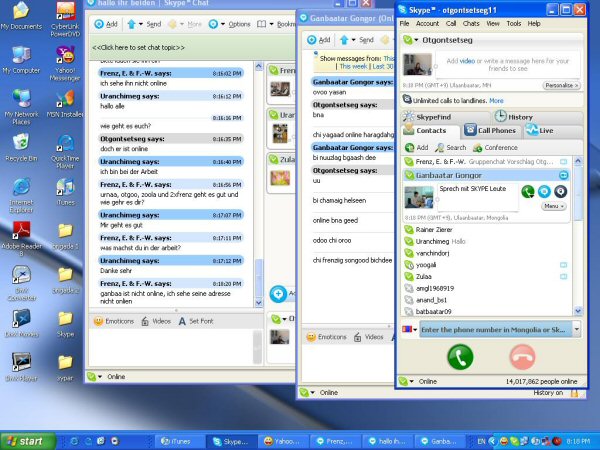Select the My Computer desktop icon
This screenshot has width=600, height=450.
click(x=21, y=60)
